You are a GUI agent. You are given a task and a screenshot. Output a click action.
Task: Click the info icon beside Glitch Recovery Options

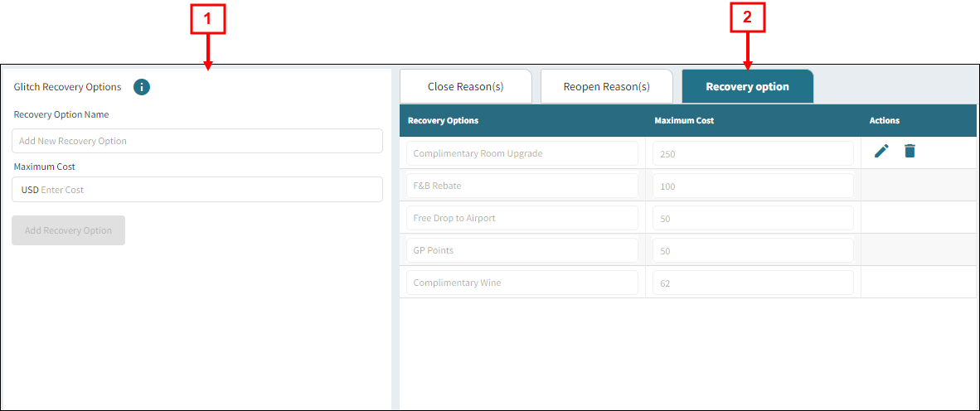142,87
